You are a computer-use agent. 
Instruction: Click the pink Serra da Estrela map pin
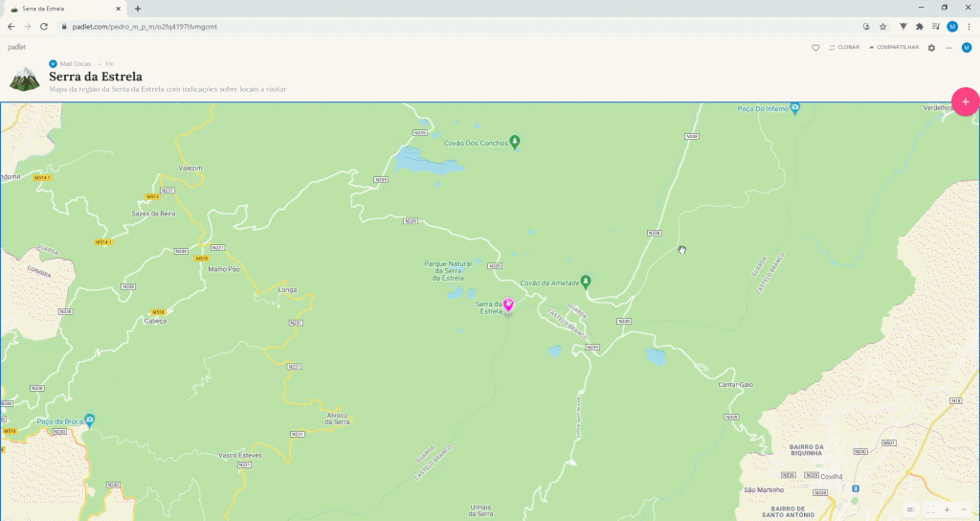point(509,305)
